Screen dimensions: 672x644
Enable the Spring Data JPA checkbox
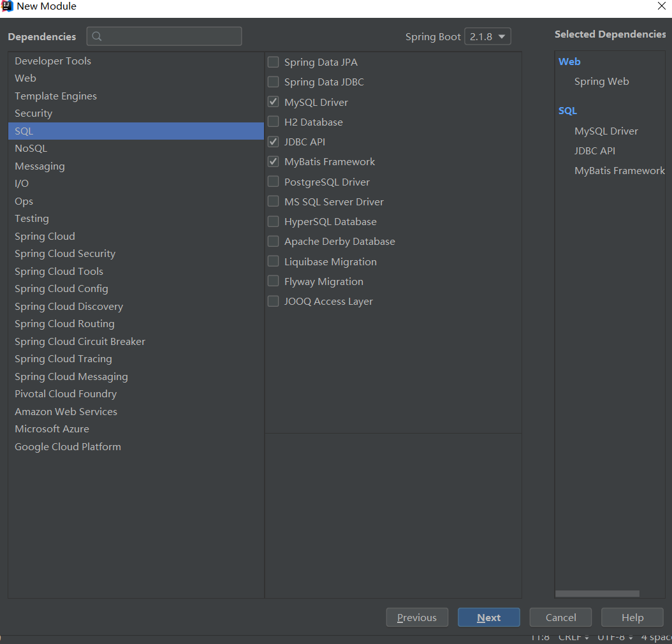pos(273,62)
